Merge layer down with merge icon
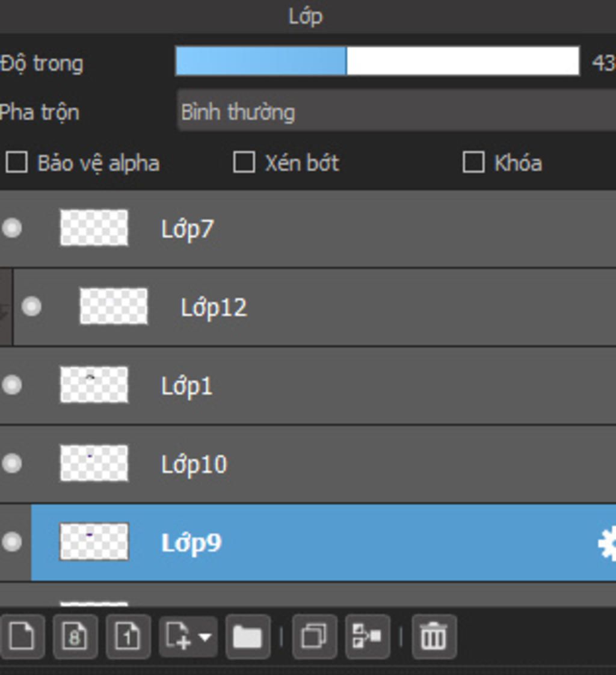 (x=367, y=636)
